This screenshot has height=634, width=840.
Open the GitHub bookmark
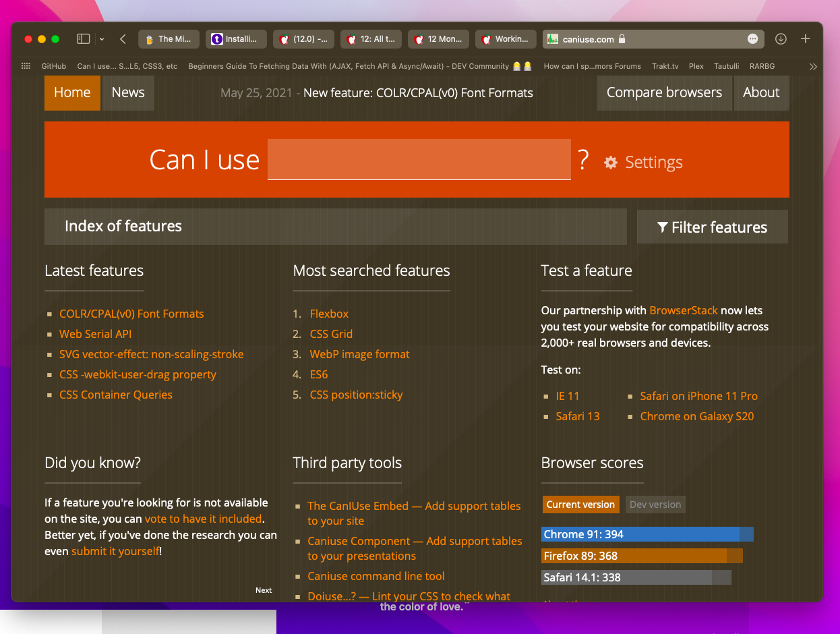pyautogui.click(x=54, y=66)
